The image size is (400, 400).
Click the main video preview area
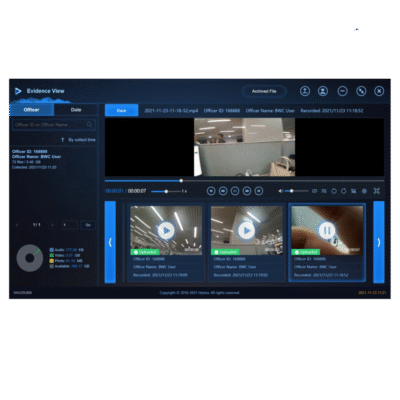[244, 147]
